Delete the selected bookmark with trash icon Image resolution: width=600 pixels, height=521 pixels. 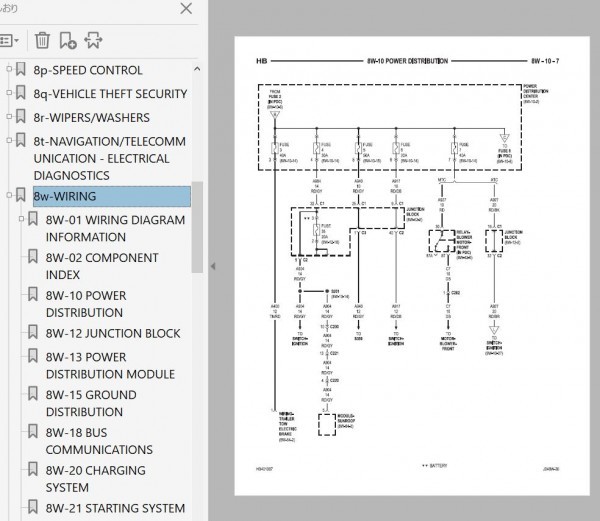(42, 40)
